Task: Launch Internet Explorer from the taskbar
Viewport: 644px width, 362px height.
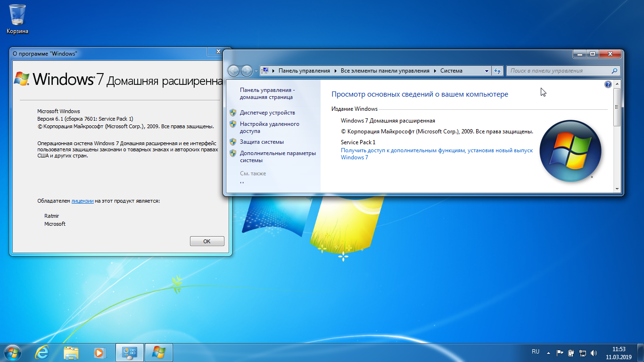Action: (x=42, y=352)
